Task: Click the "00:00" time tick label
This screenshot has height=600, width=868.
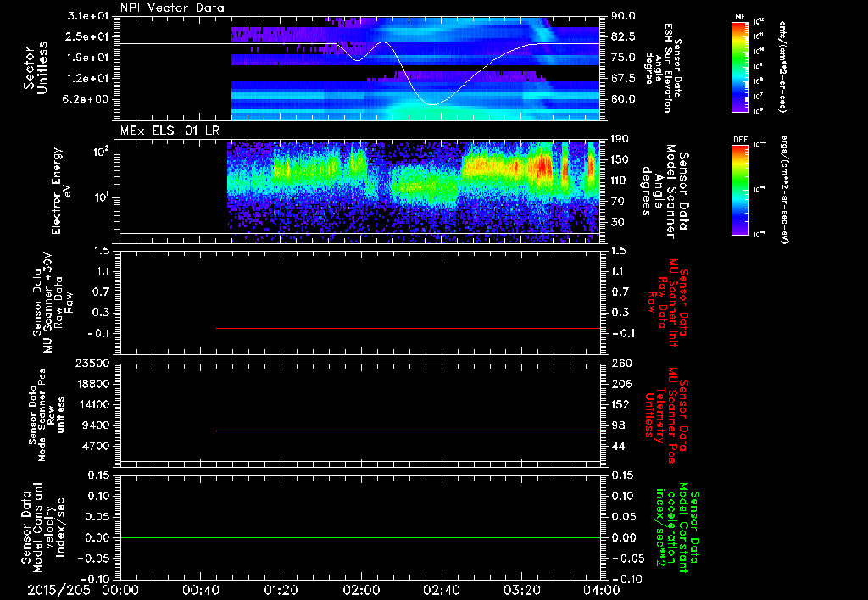Action: point(120,590)
